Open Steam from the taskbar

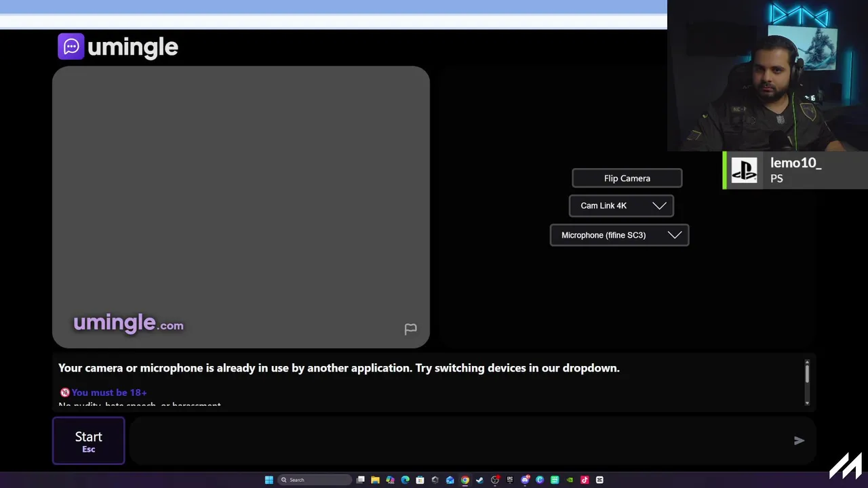click(x=479, y=480)
